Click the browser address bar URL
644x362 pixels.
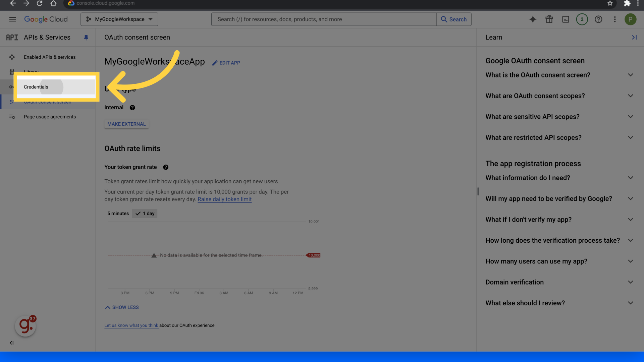click(x=105, y=3)
